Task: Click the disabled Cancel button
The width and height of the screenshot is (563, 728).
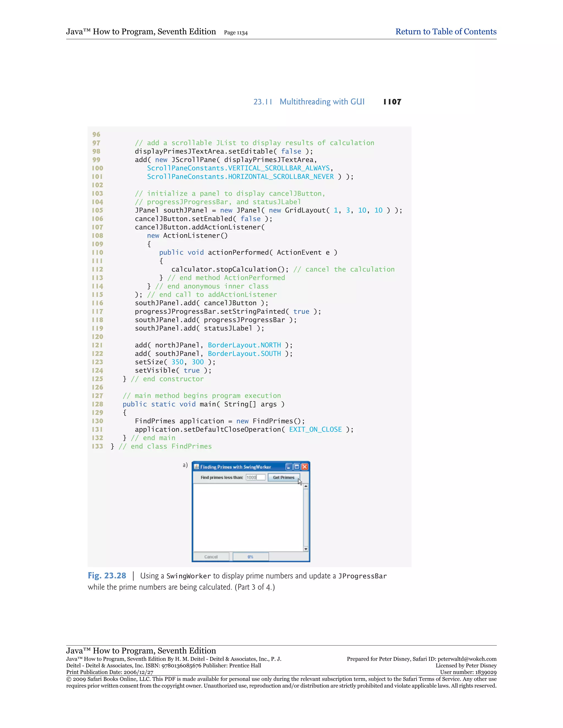Action: click(x=211, y=557)
